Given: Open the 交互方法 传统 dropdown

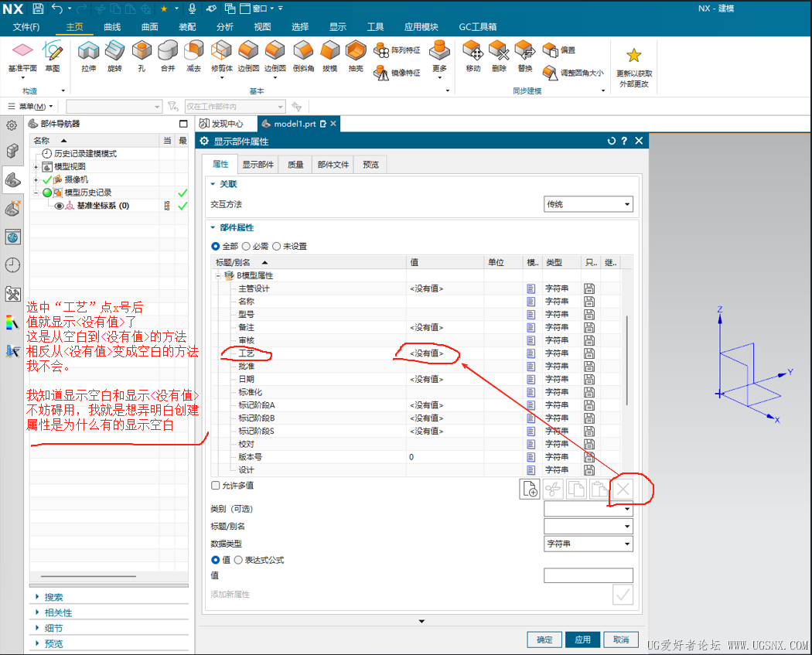Looking at the screenshot, I should [589, 204].
